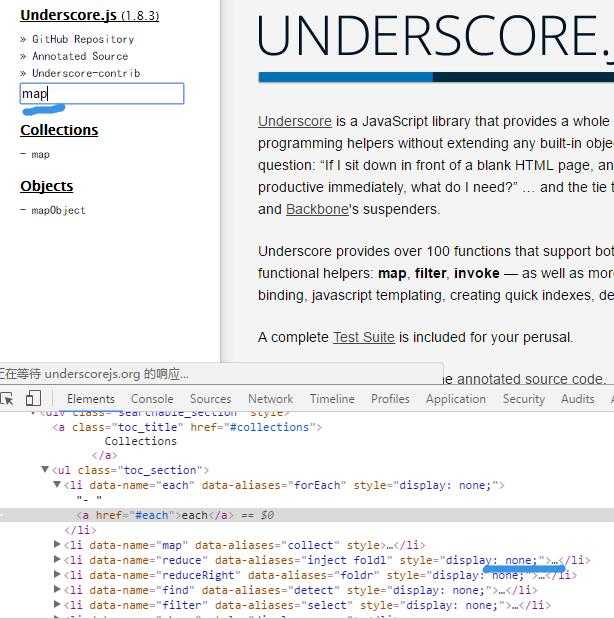Switch to the Profiles tab

tap(390, 399)
